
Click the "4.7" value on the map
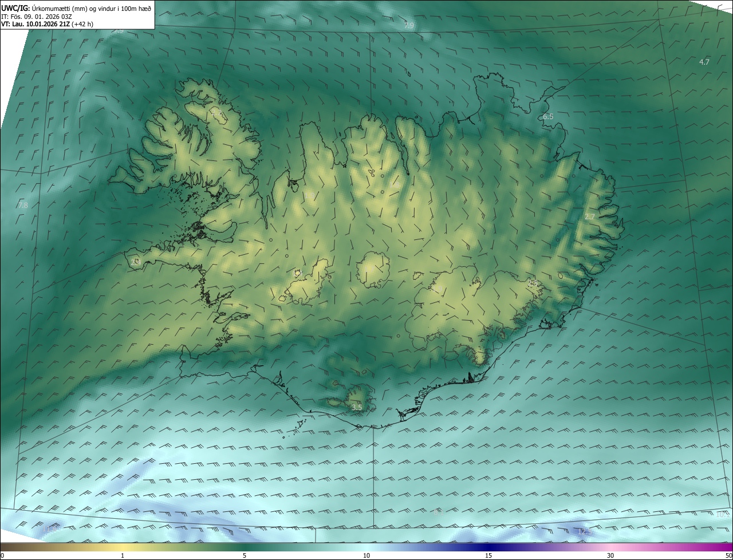point(704,62)
